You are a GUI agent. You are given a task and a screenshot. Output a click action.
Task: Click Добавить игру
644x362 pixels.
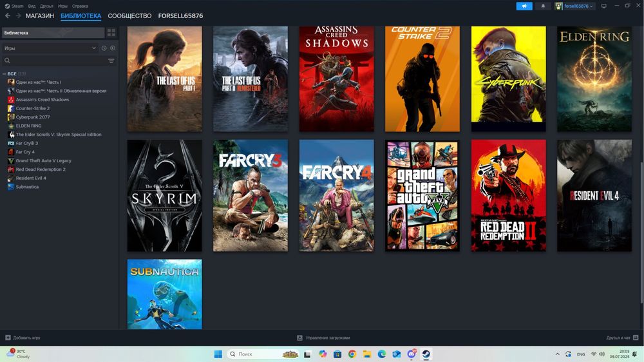tap(26, 338)
